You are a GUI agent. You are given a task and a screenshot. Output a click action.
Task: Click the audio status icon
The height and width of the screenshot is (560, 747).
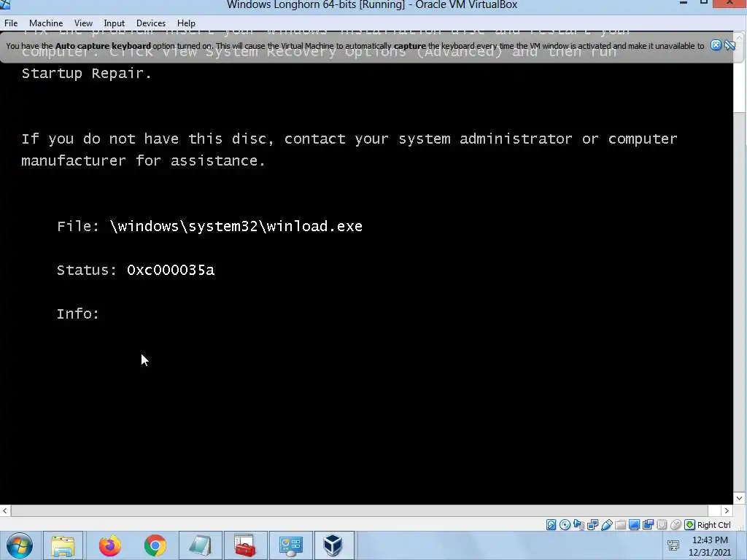578,525
